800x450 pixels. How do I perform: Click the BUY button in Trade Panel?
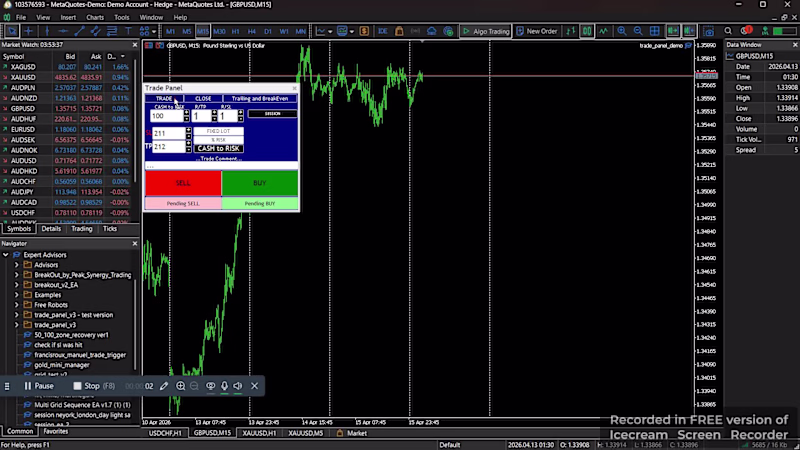tap(260, 183)
